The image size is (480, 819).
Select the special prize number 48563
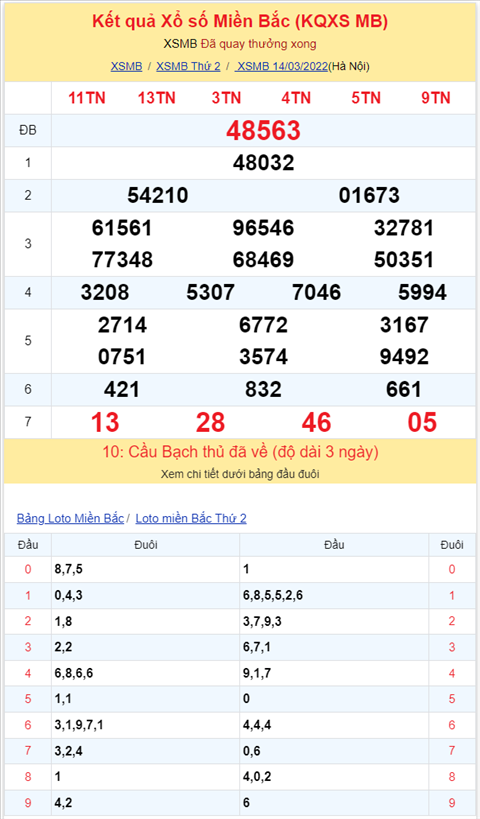click(x=263, y=131)
